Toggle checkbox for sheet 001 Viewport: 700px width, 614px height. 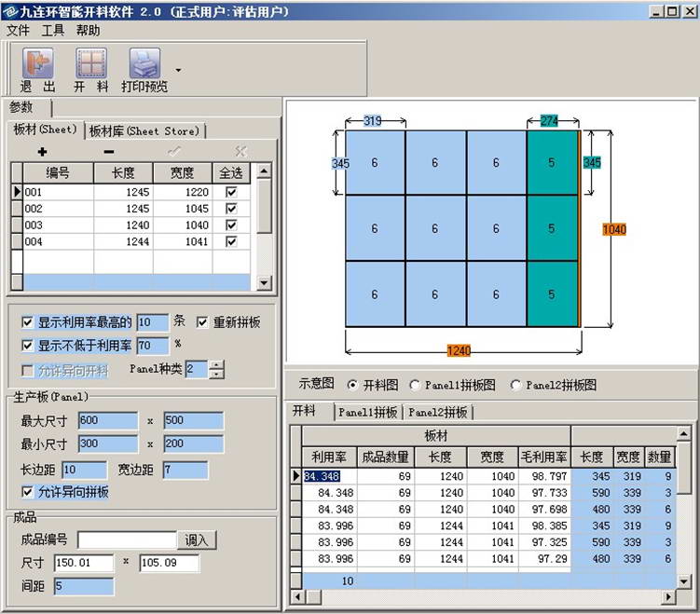pyautogui.click(x=231, y=192)
